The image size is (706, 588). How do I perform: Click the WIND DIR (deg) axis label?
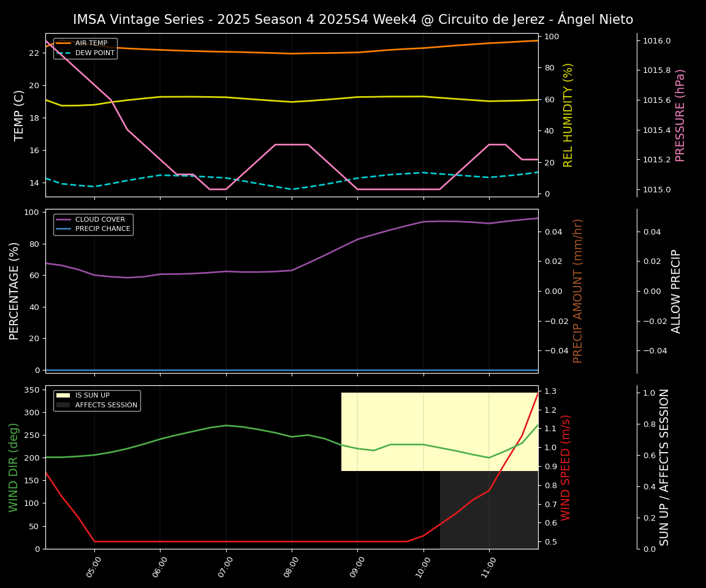[15, 467]
